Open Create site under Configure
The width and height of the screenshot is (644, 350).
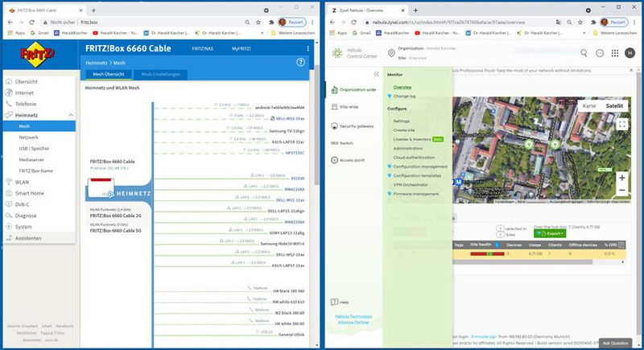[404, 130]
